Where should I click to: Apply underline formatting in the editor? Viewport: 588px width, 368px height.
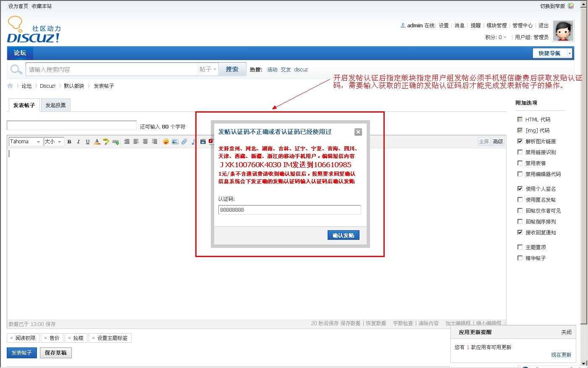[x=87, y=142]
